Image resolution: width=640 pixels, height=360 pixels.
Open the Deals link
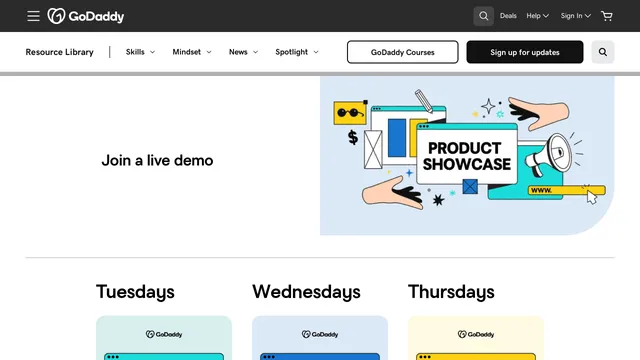tap(508, 16)
